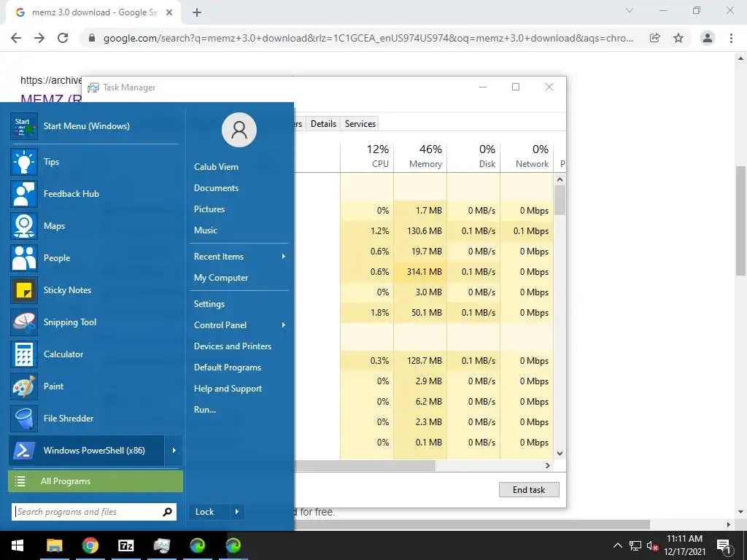Open notification center icon
Screen dimensions: 747x560
[724, 546]
